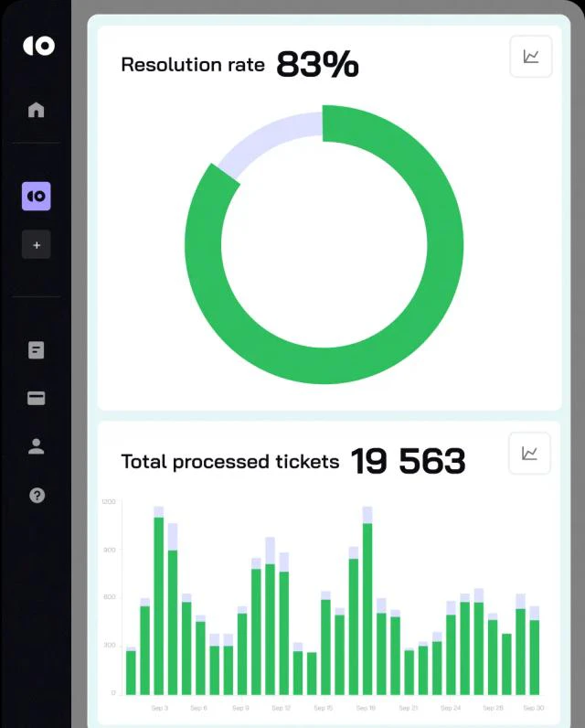Open billing via the credit card icon
The height and width of the screenshot is (728, 585).
coord(37,398)
